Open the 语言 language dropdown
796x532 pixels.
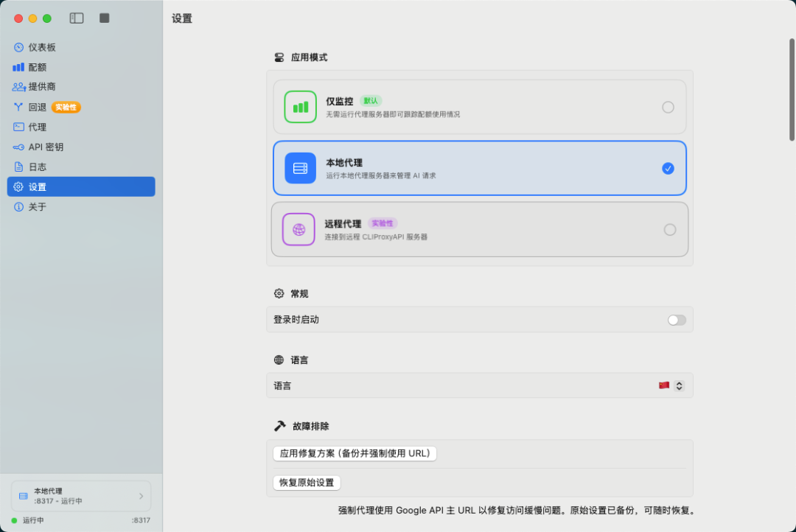(x=671, y=385)
